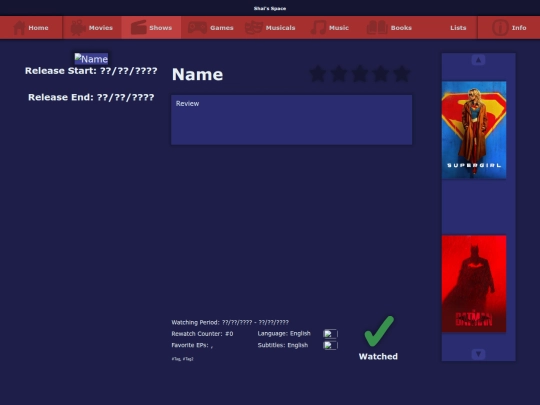Click the Shai's Space site title

click(270, 8)
